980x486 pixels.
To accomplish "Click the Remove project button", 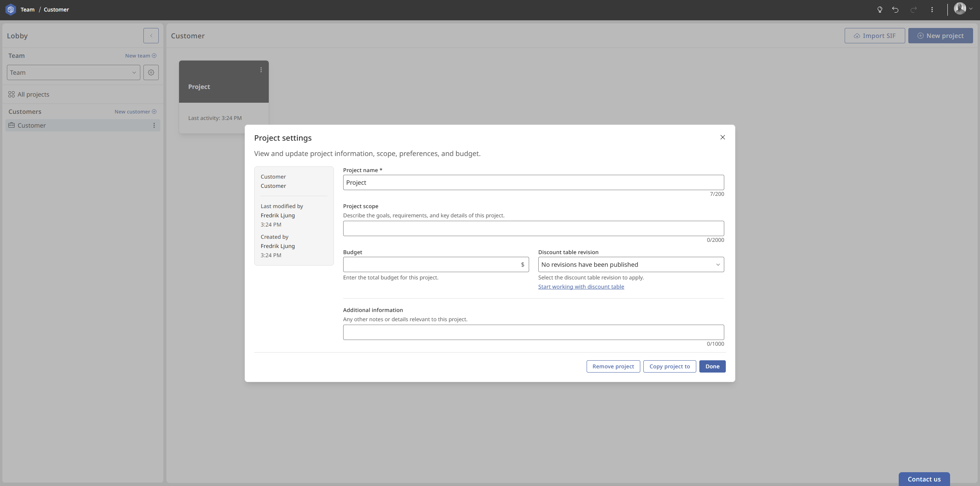I will click(613, 366).
